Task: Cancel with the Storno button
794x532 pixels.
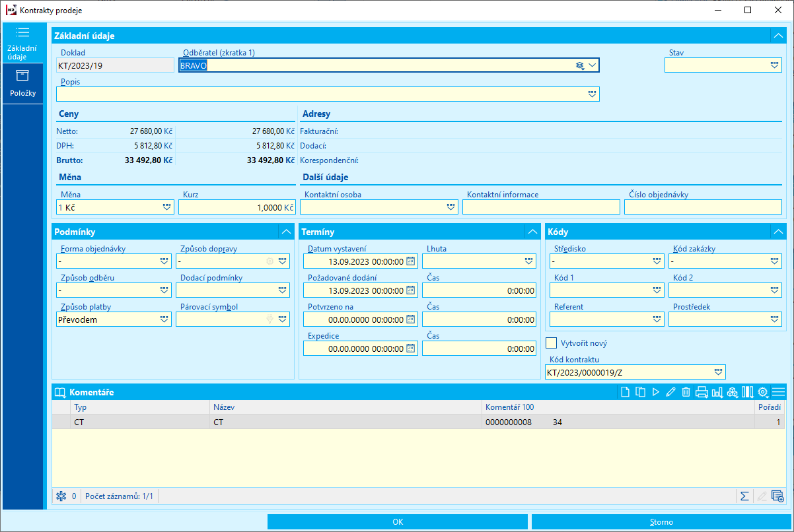Action: [661, 522]
